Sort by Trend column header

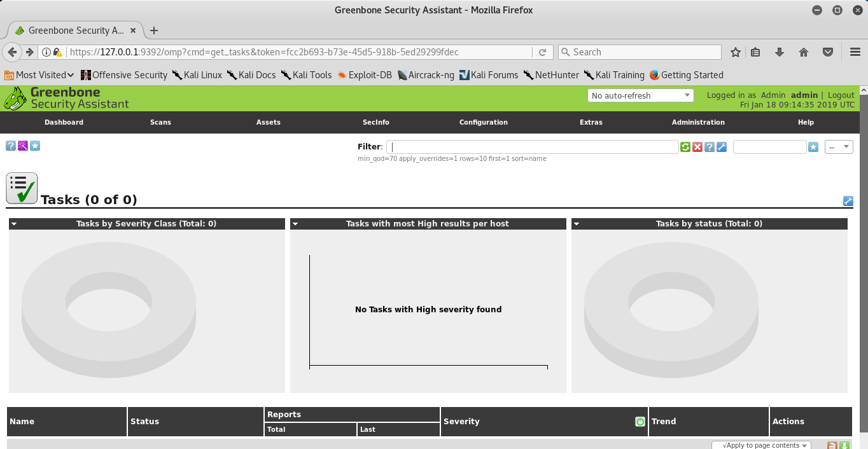pyautogui.click(x=664, y=422)
